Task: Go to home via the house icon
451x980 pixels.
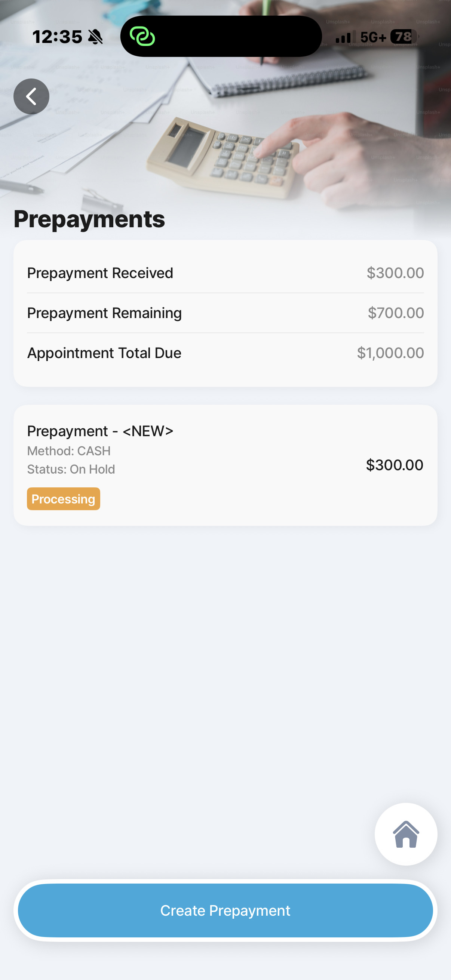Action: coord(406,834)
